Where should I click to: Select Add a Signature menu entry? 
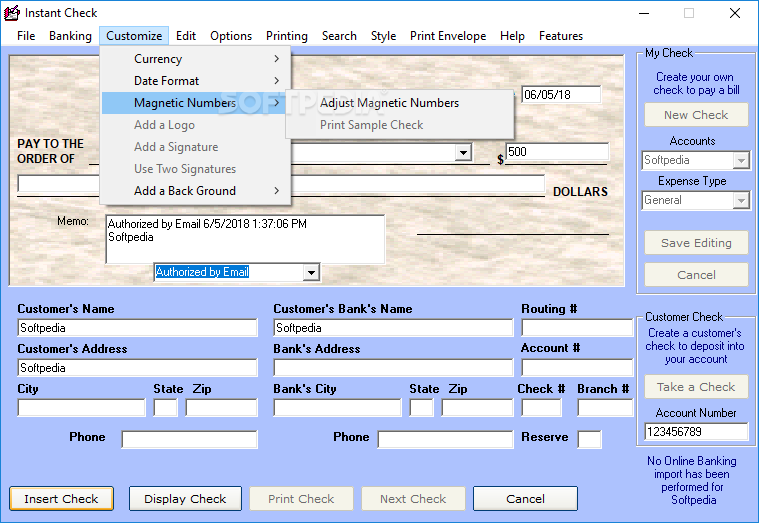coord(196,147)
